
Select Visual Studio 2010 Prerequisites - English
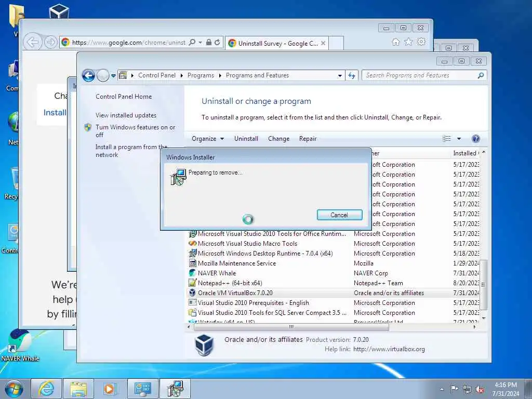[253, 303]
